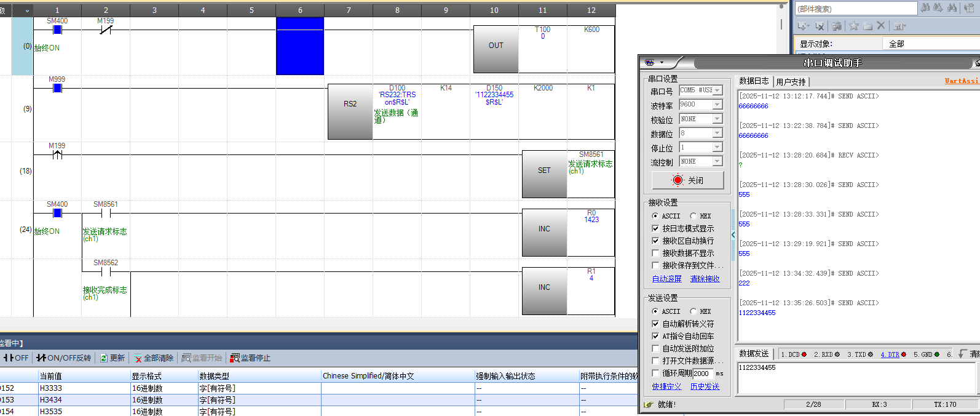Enable 循环周期 cyclic send checkbox
The height and width of the screenshot is (416, 980).
pos(655,373)
